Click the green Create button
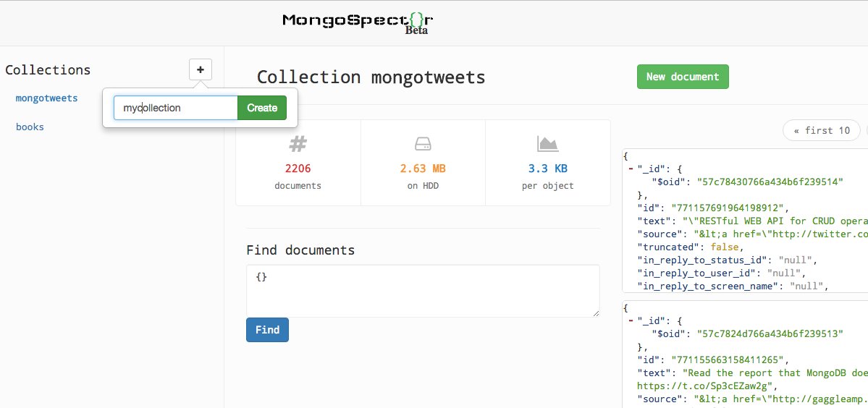 coord(262,108)
